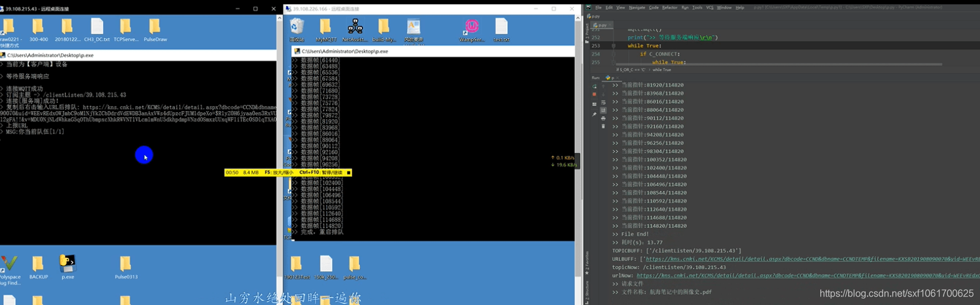The image size is (980, 305).
Task: Open the MyMQTT folder
Action: [x=325, y=30]
